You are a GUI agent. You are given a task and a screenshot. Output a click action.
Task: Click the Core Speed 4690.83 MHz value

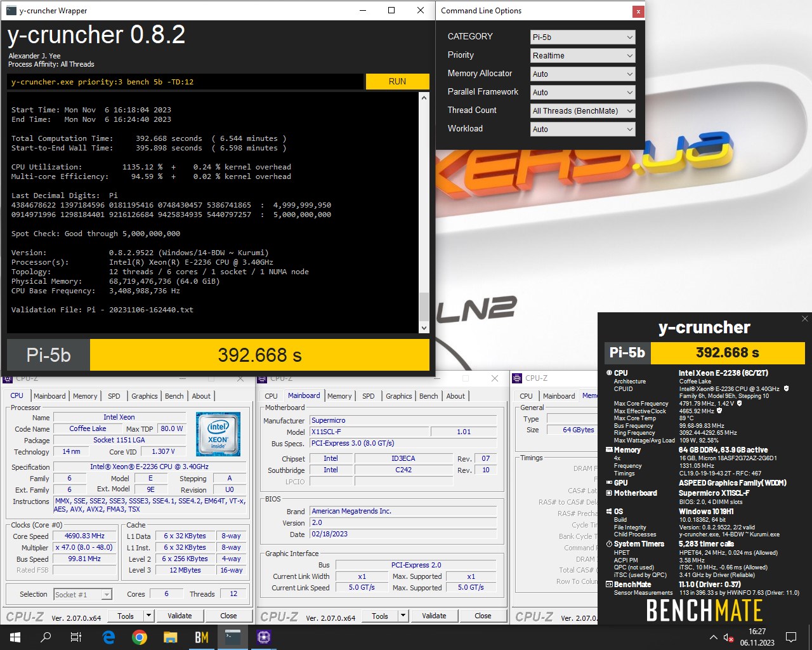(x=84, y=536)
